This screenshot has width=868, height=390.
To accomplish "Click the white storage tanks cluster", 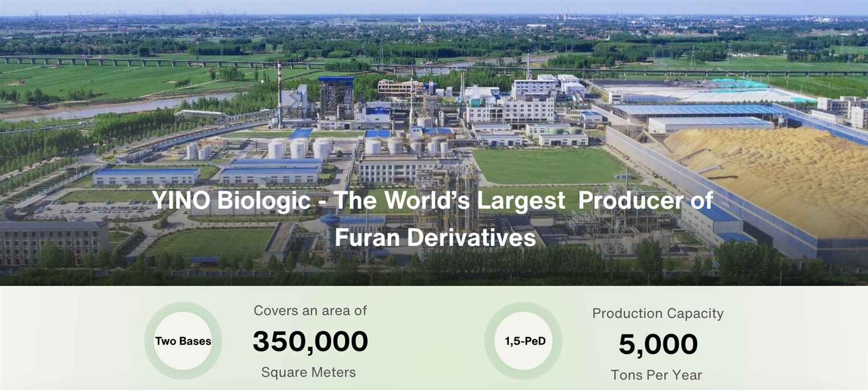I will point(298,148).
